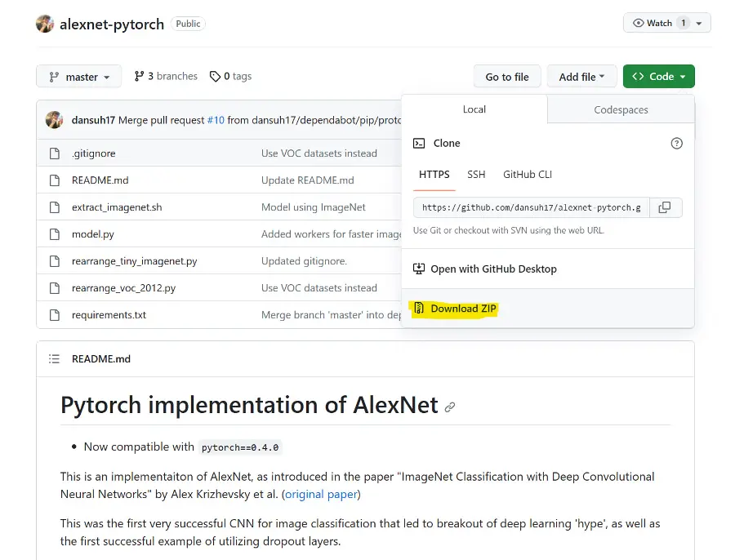Click the terminal icon beside Clone
The width and height of the screenshot is (735, 560).
tap(419, 144)
